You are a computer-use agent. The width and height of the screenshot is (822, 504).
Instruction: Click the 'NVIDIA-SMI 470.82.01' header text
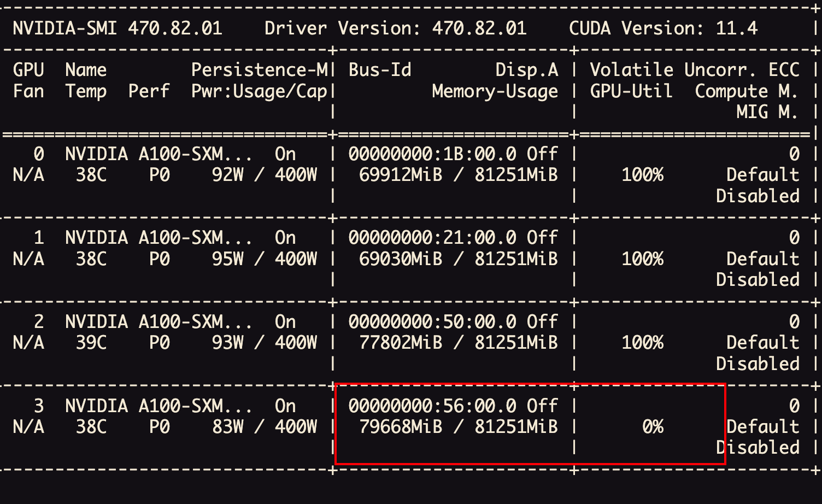[x=118, y=28]
